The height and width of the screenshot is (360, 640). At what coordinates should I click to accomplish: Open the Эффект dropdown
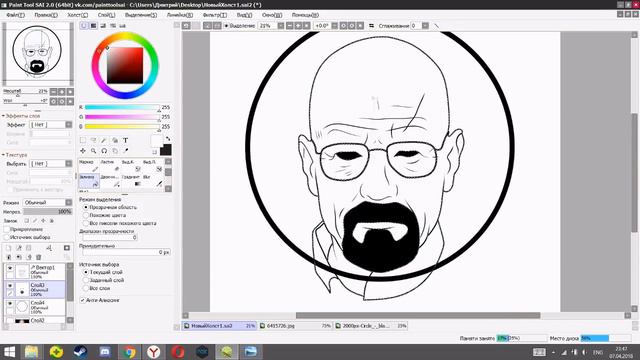click(x=69, y=124)
